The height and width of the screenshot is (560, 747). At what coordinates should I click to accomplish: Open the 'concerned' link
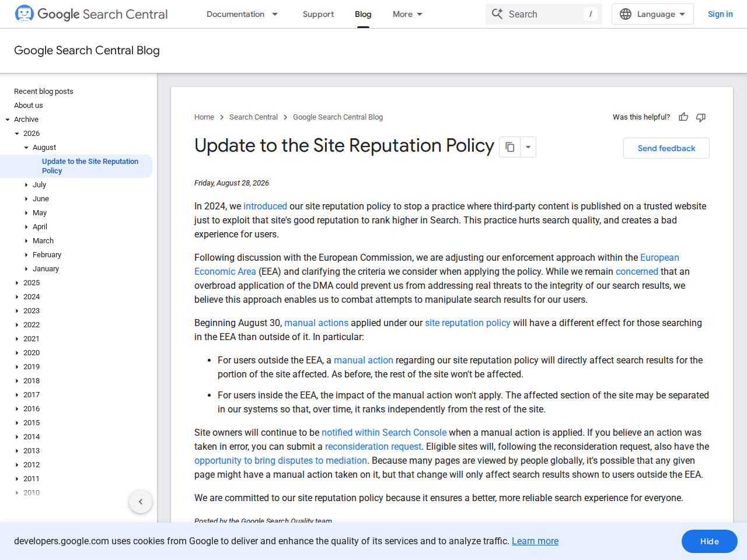(x=637, y=271)
